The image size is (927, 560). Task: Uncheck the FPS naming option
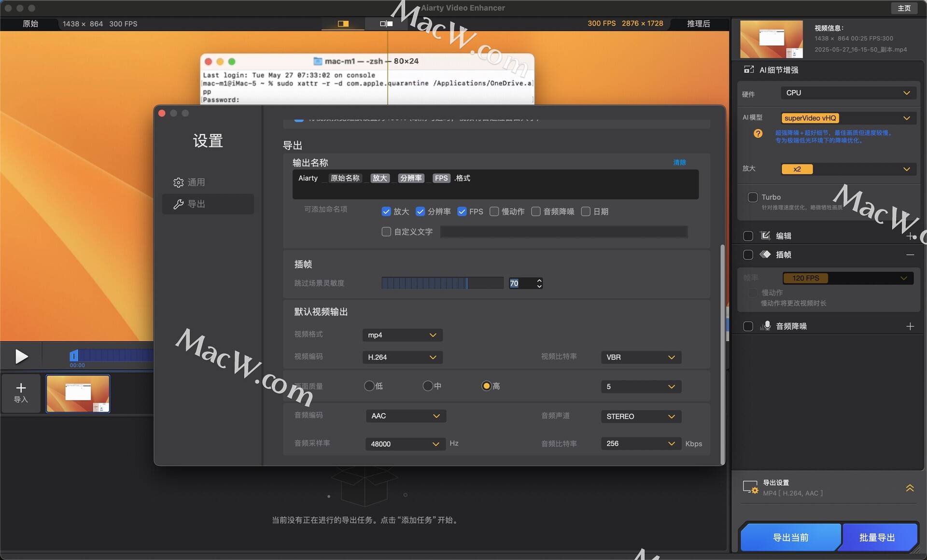462,211
